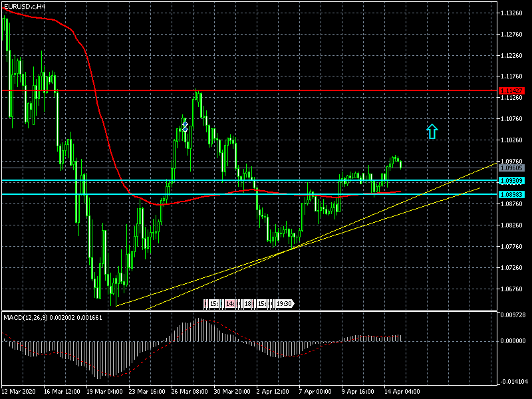Click the 1.06760 price scale value
This screenshot has height=399, width=532.
(511, 289)
